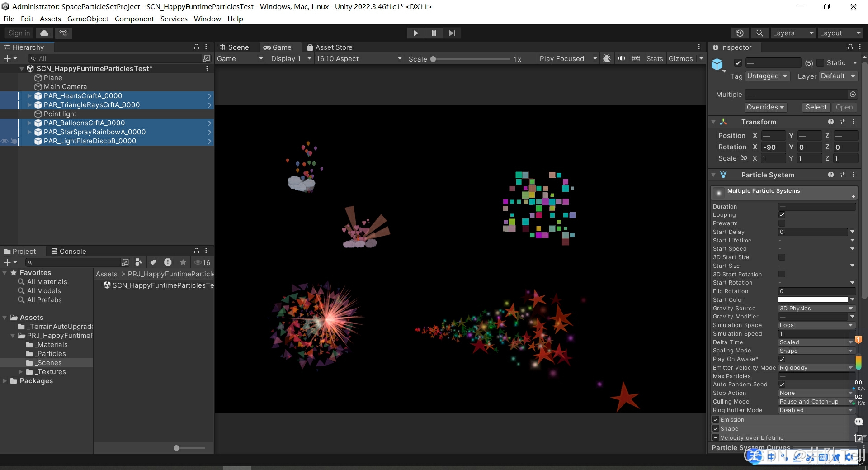Open the Particle System presets icon
Viewport: 868px width, 470px height.
click(x=842, y=175)
